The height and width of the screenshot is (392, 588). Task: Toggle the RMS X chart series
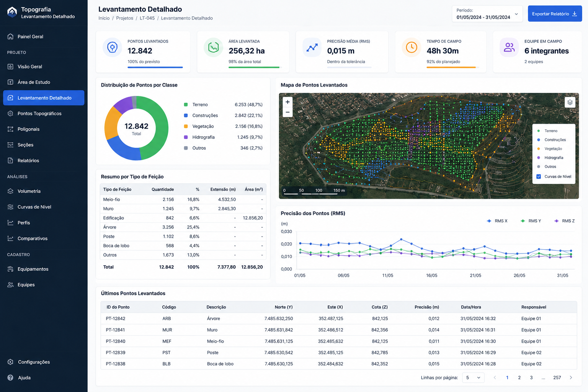(497, 221)
